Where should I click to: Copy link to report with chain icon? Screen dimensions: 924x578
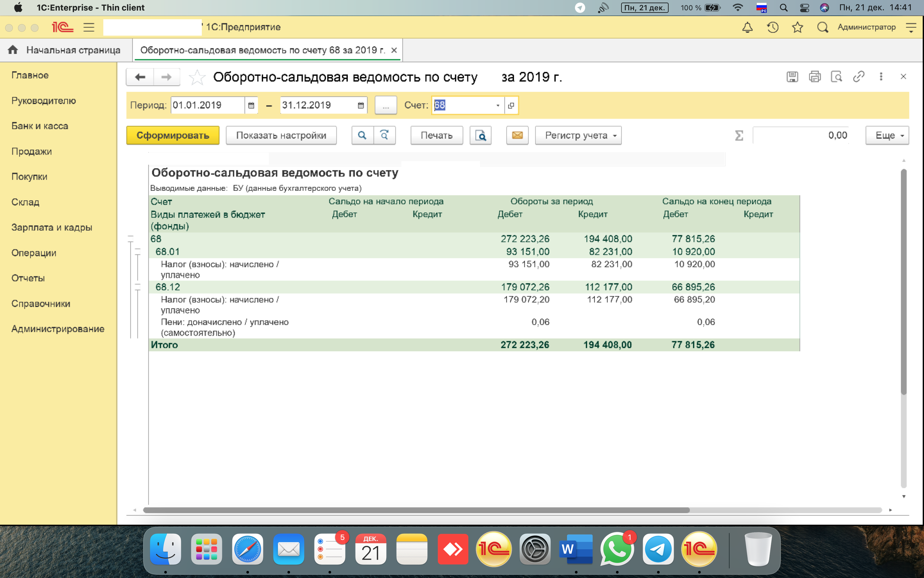(859, 77)
